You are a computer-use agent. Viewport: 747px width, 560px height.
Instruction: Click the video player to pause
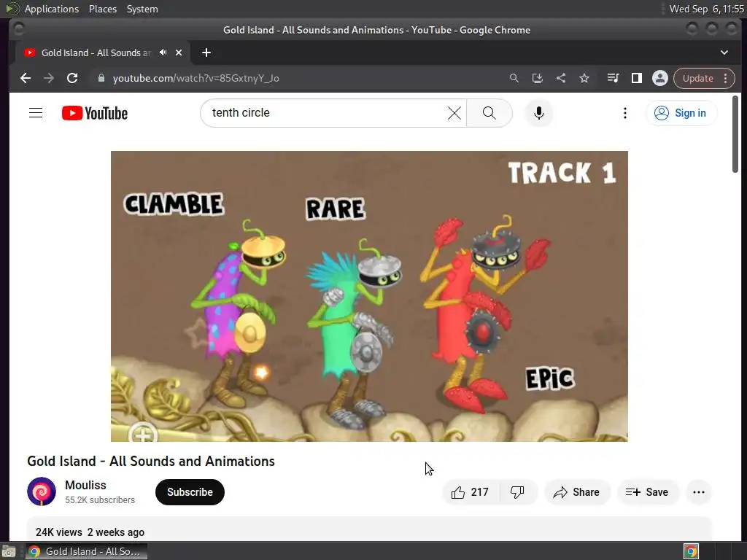pos(369,296)
